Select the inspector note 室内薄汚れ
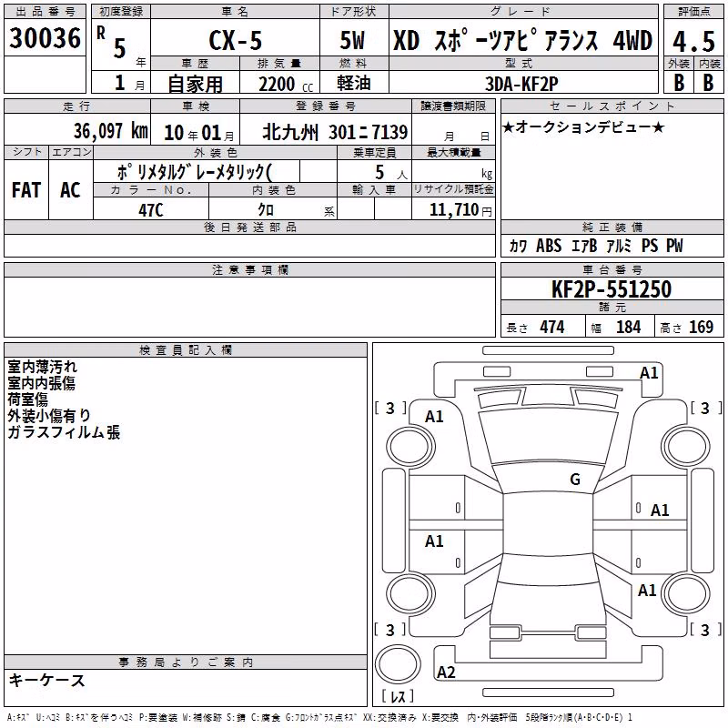728x728 pixels. 42,367
